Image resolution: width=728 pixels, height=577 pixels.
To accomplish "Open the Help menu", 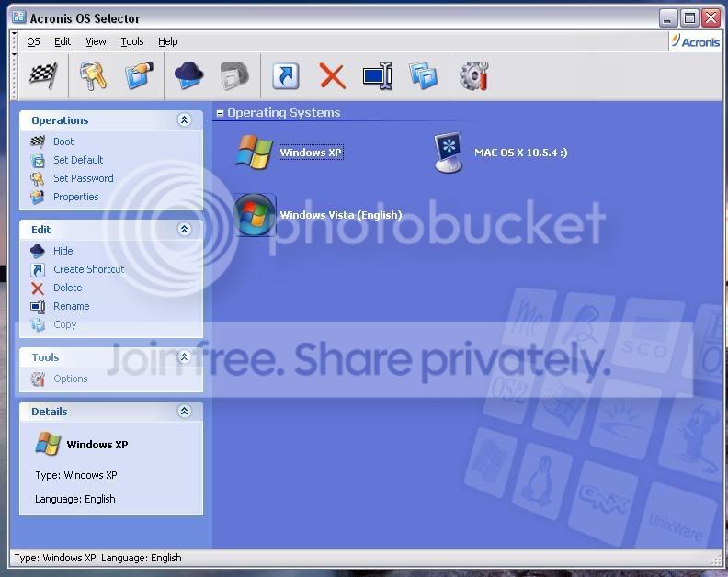I will coord(168,41).
